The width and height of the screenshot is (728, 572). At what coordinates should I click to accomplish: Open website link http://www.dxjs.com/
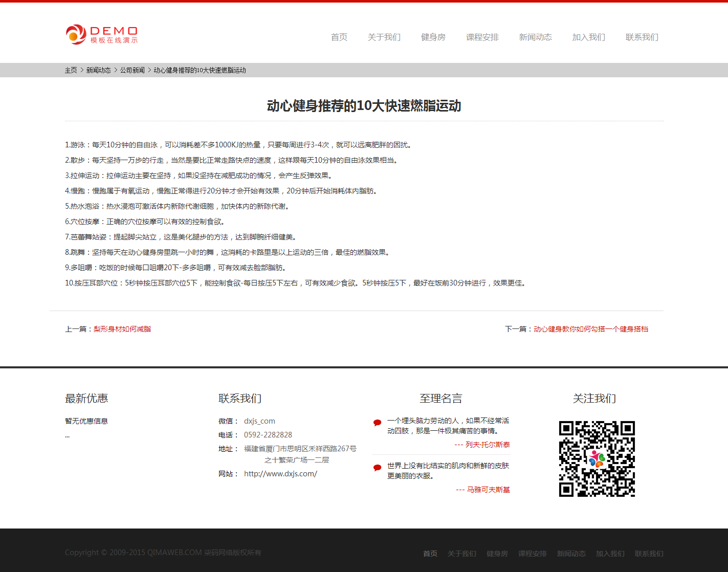pos(280,474)
